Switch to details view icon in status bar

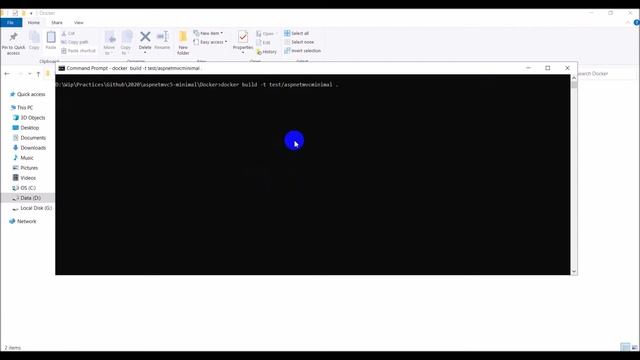pyautogui.click(x=625, y=347)
